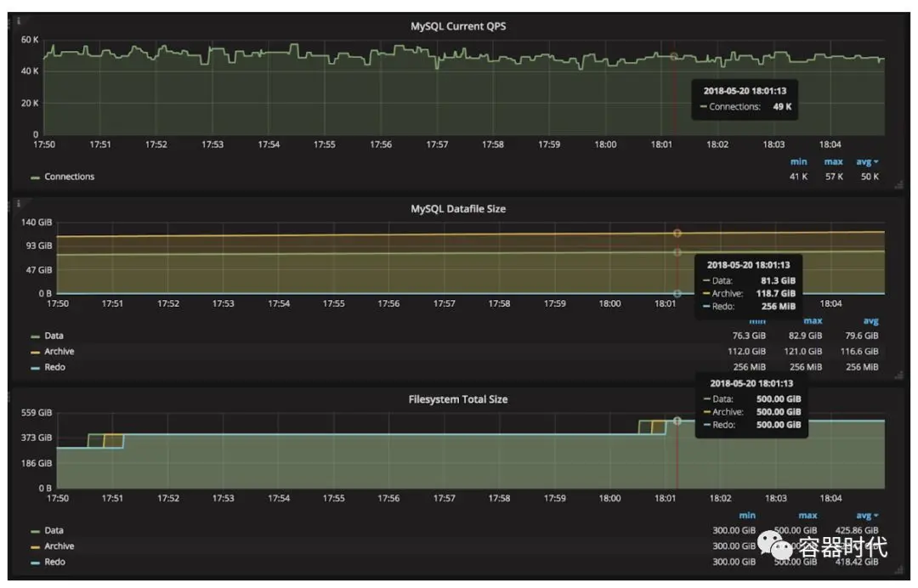Click the 17:55 x-axis label on the Filesystem graph

click(333, 499)
